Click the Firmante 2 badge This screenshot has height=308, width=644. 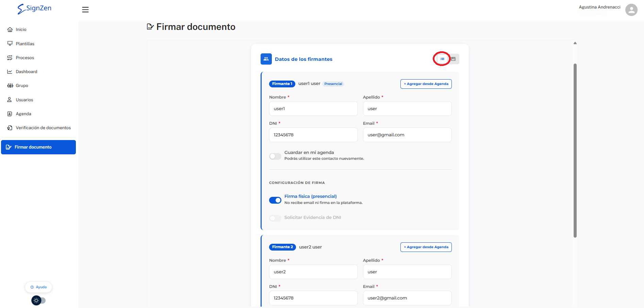point(282,247)
